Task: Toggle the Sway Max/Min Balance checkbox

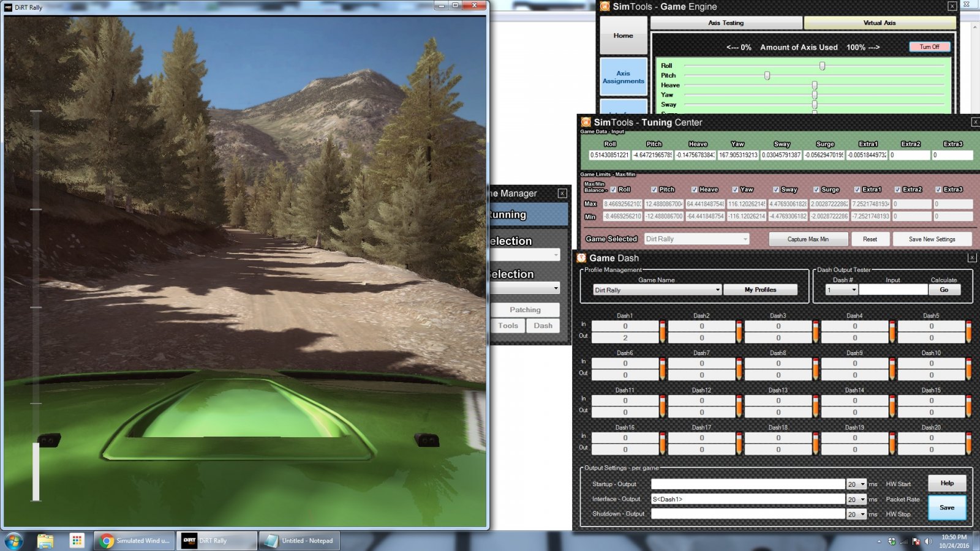Action: [x=776, y=190]
